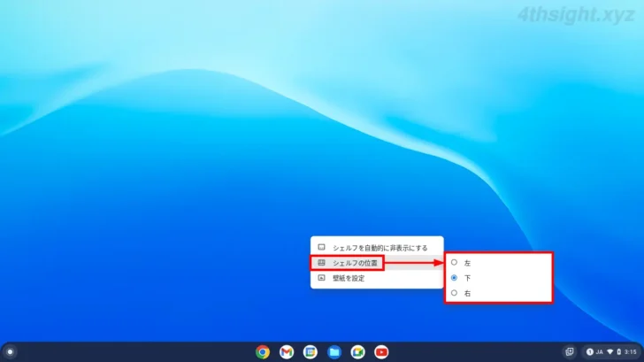Launch Google Chrome from the shelf
Image resolution: width=644 pixels, height=362 pixels.
click(x=263, y=352)
